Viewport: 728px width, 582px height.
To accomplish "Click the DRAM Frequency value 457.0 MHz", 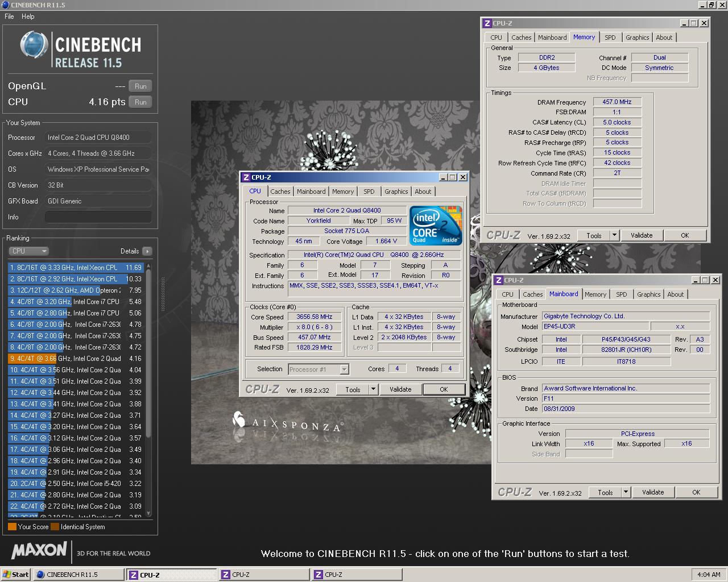I will coord(617,102).
